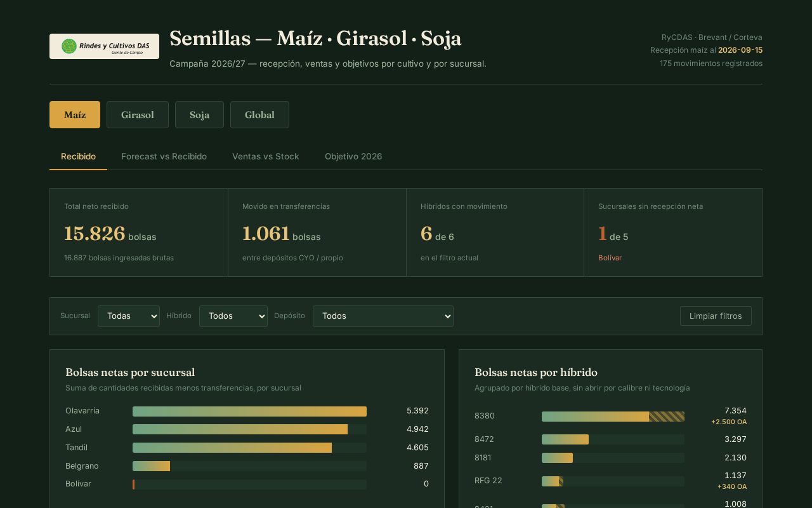Click the Bolívar text in sucursales sin recepción card
Viewport: 812px width, 508px height.
[x=610, y=258]
